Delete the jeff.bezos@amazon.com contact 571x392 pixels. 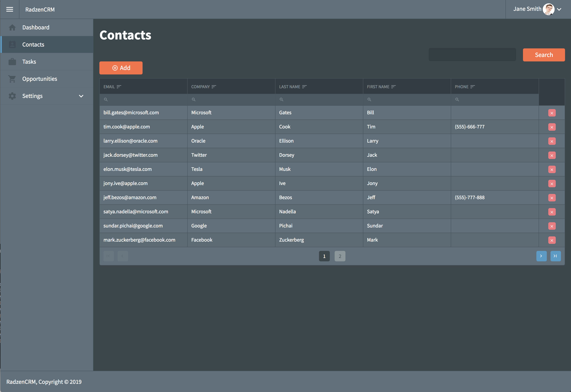552,198
